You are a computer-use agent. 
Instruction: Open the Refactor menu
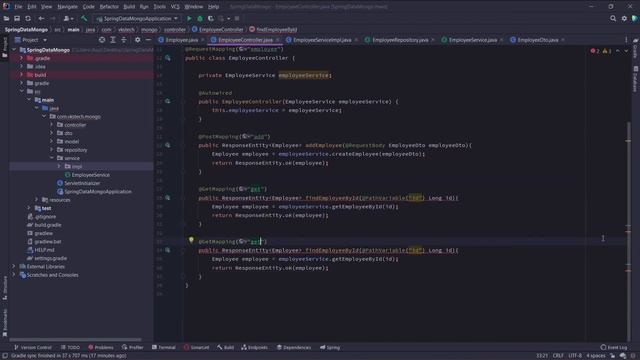tap(109, 7)
